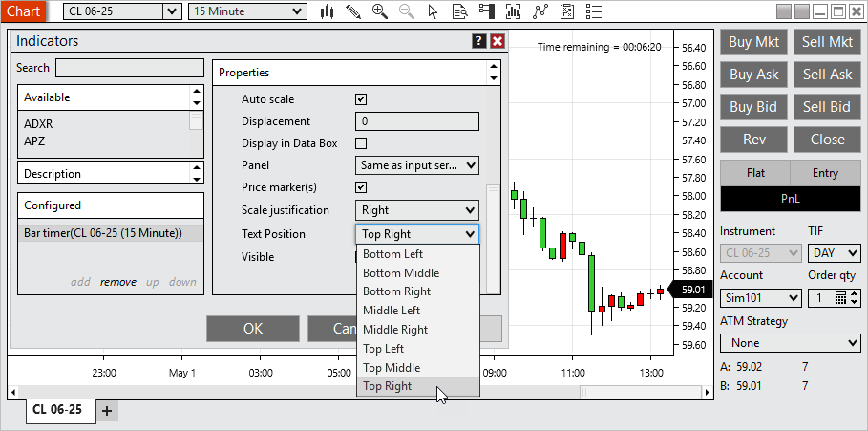Select the cursor pointer tool icon
Viewport: 868px width, 431px height.
tap(434, 11)
